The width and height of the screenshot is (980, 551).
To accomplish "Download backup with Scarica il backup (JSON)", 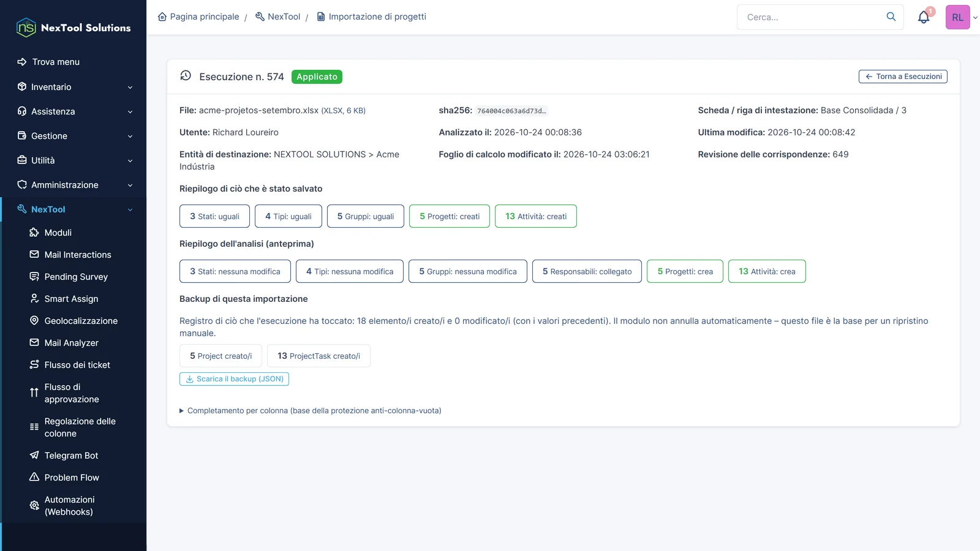I will pos(234,379).
